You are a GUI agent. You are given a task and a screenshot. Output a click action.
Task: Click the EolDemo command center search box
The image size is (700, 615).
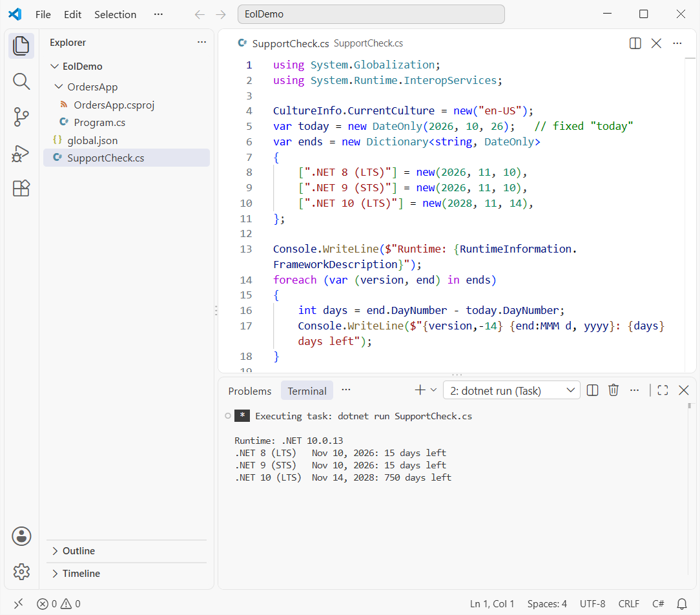pos(371,14)
